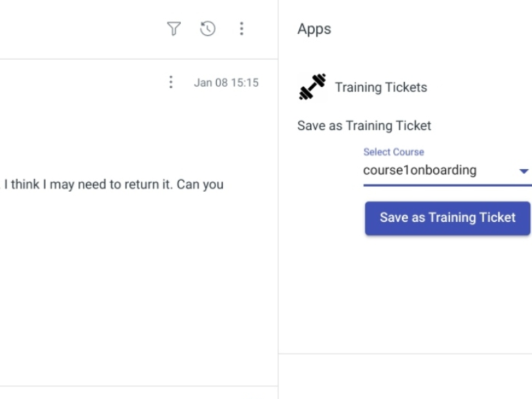This screenshot has width=532, height=399.
Task: Expand the Select Course dropdown arrow
Action: click(x=524, y=171)
